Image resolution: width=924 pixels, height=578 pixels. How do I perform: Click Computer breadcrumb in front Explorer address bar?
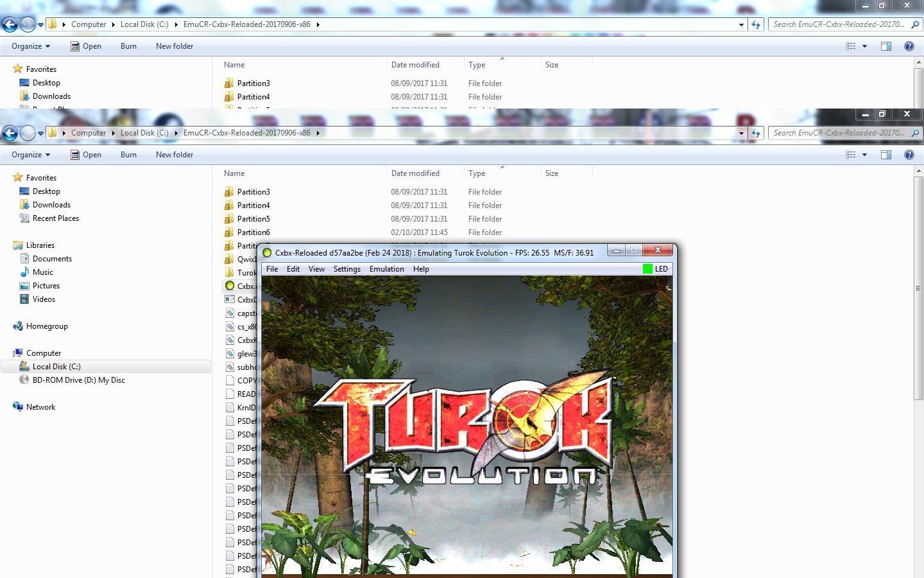pyautogui.click(x=89, y=133)
